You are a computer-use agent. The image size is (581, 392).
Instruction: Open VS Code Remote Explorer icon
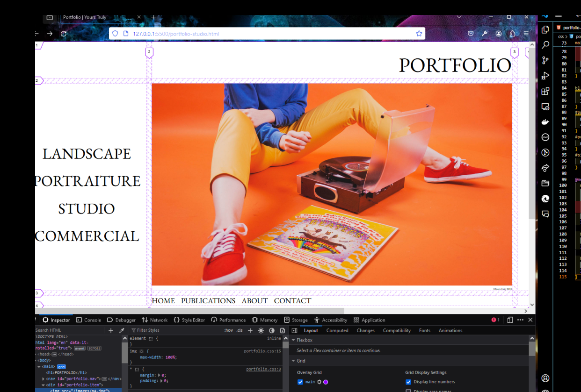(545, 107)
